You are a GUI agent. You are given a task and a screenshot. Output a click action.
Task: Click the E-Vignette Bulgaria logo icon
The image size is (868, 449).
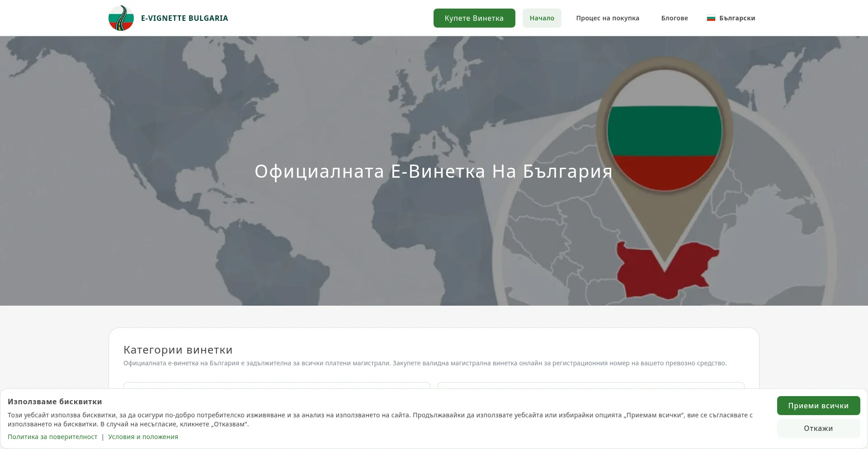(121, 18)
